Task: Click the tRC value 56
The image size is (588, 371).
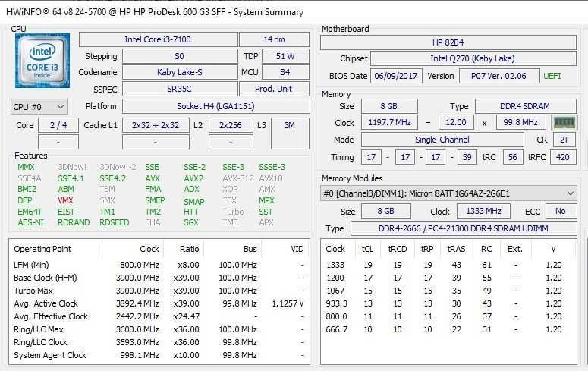Action: click(513, 157)
